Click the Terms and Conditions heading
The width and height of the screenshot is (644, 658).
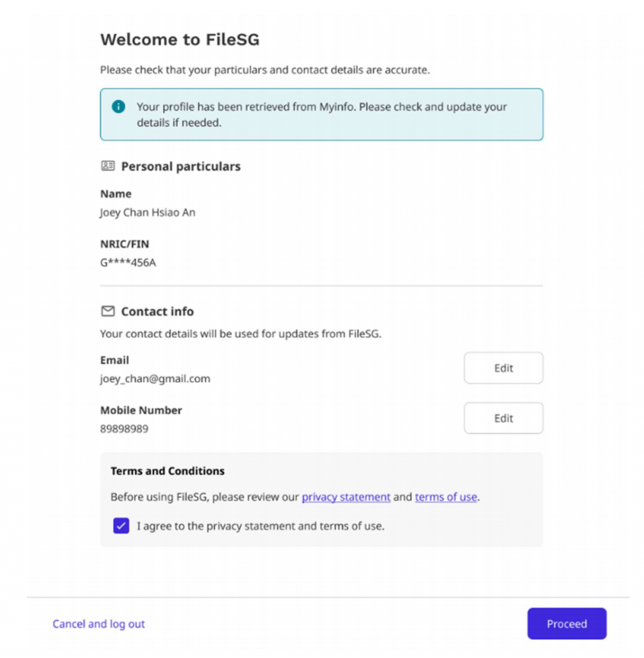[x=167, y=471]
